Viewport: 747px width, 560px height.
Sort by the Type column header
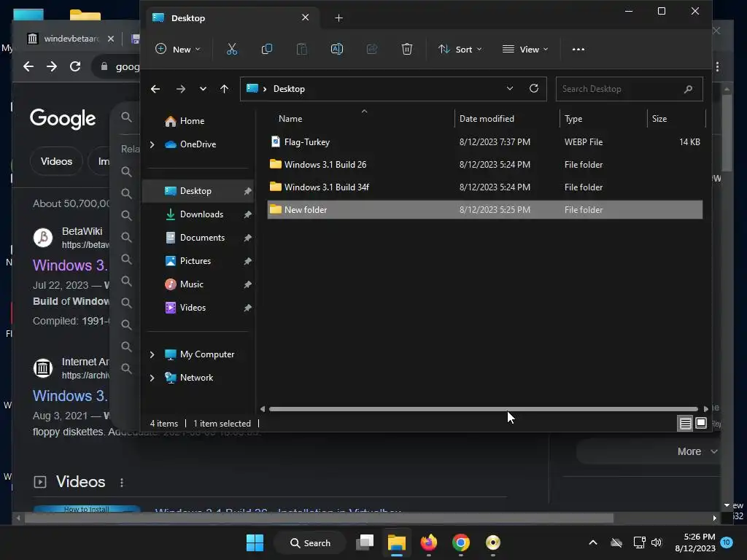pos(603,119)
